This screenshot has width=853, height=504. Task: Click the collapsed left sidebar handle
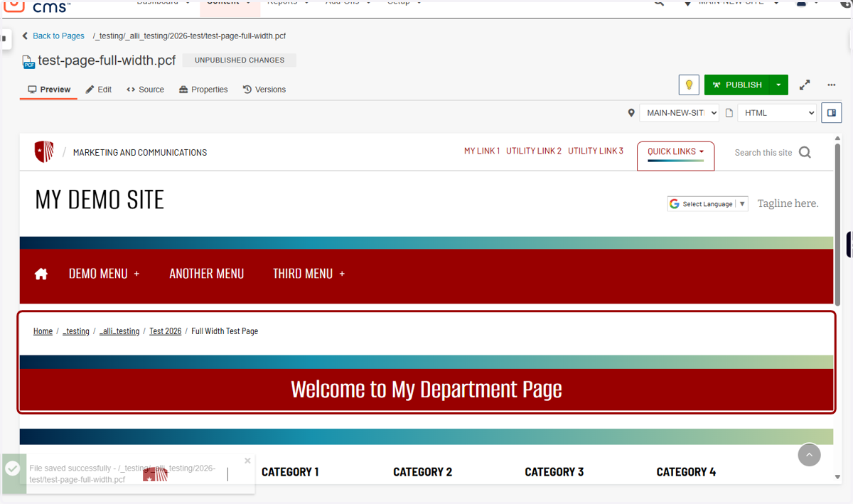coord(4,38)
